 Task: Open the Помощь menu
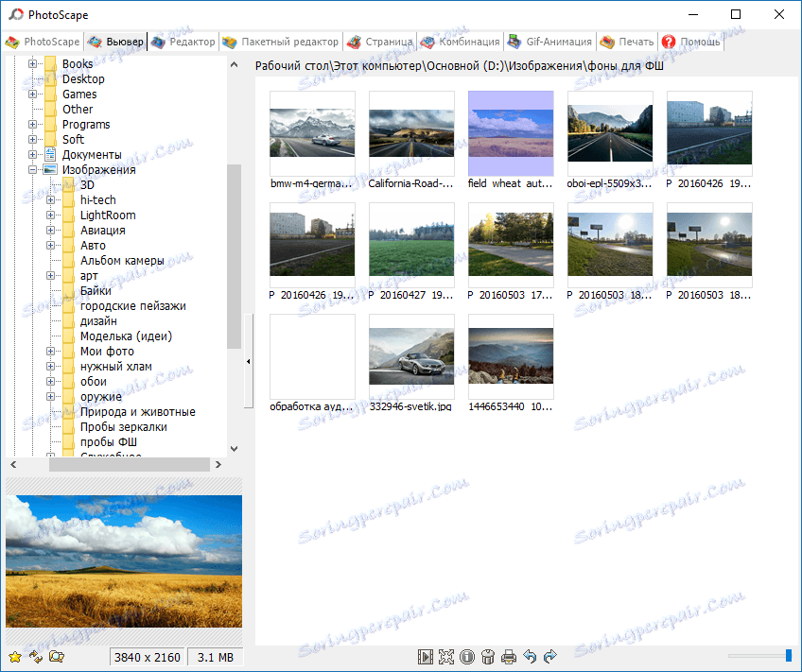(689, 42)
